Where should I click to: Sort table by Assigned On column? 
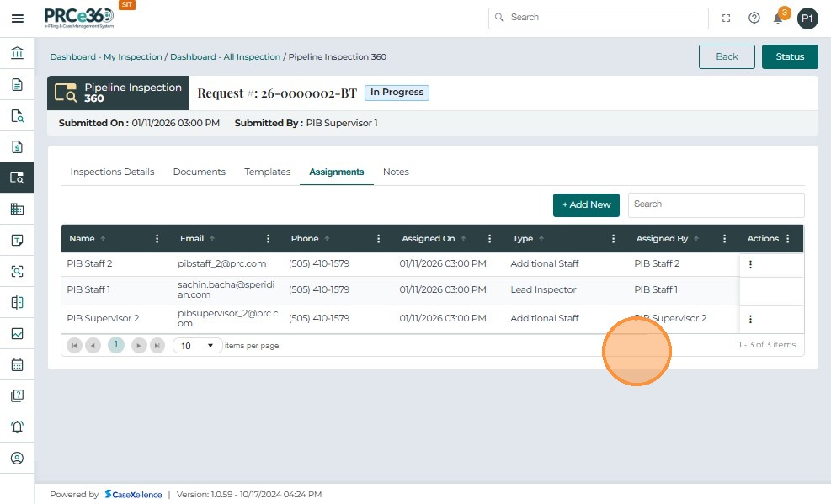pos(428,239)
